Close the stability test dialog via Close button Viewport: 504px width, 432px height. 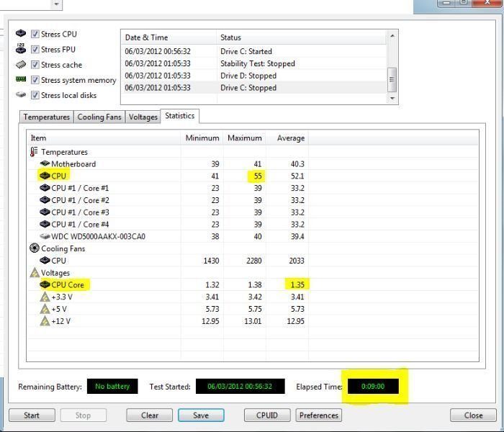[x=474, y=415]
